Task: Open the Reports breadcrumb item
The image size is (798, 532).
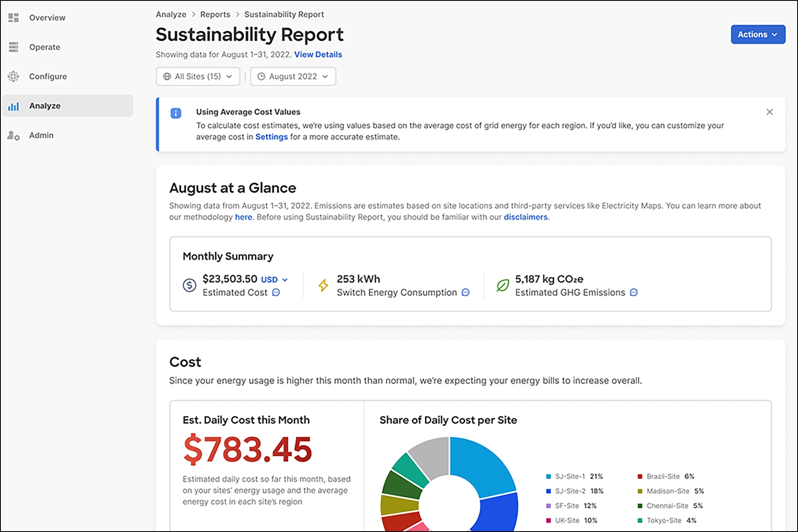Action: pyautogui.click(x=215, y=14)
